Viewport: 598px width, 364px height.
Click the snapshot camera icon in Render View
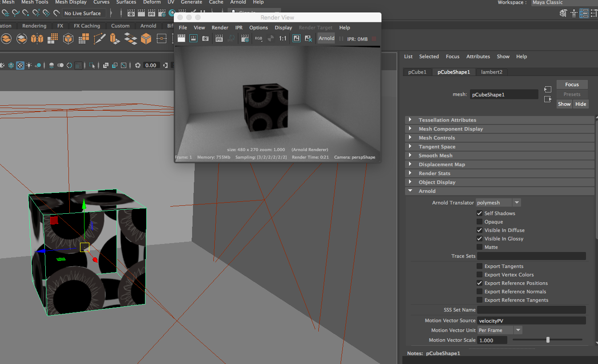tap(205, 39)
